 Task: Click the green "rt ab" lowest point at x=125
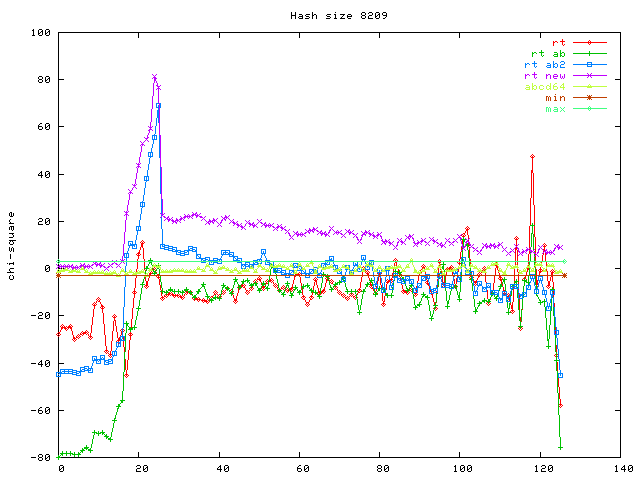[560, 448]
